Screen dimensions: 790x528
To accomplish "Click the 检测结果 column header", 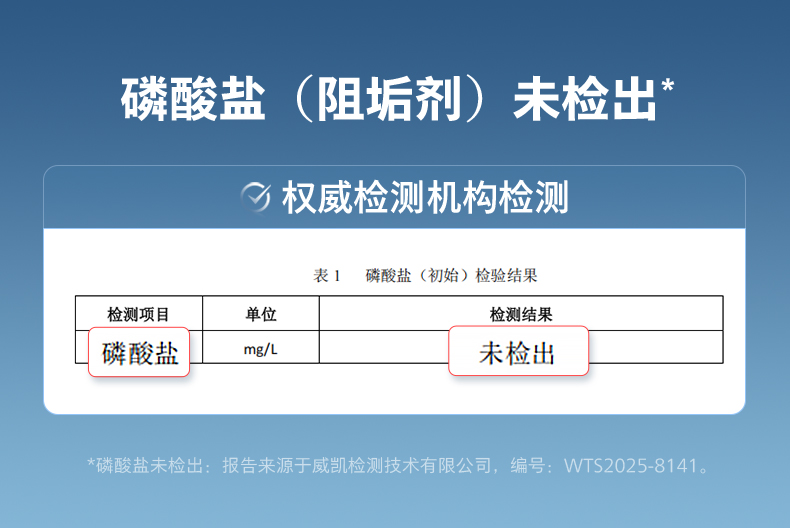I will 521,314.
